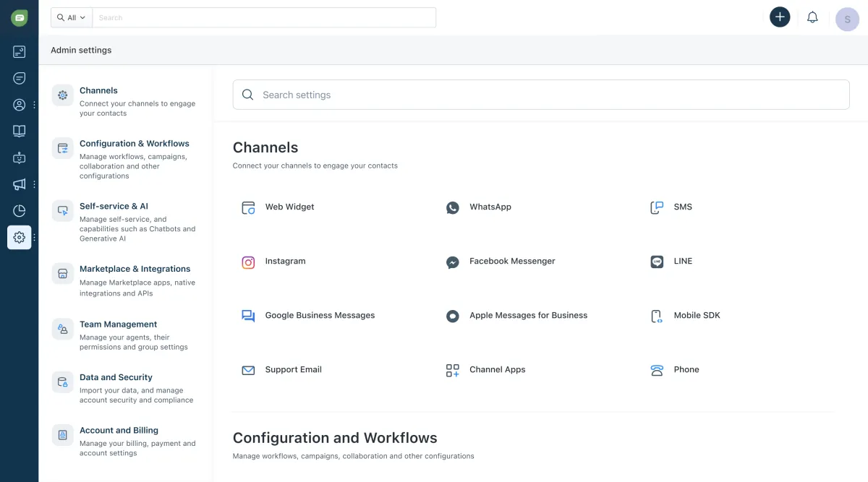Viewport: 868px width, 482px height.
Task: Open Team Management settings
Action: [x=118, y=324]
